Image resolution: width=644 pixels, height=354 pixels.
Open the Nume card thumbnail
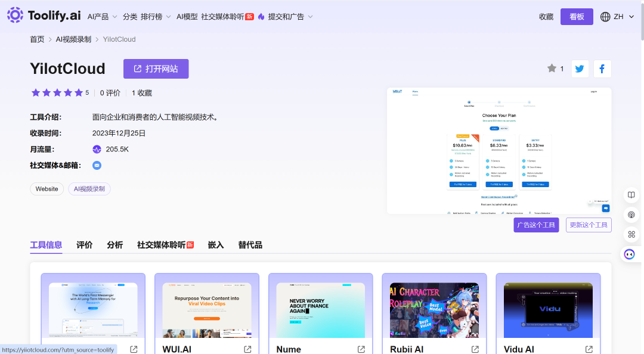[x=321, y=310]
